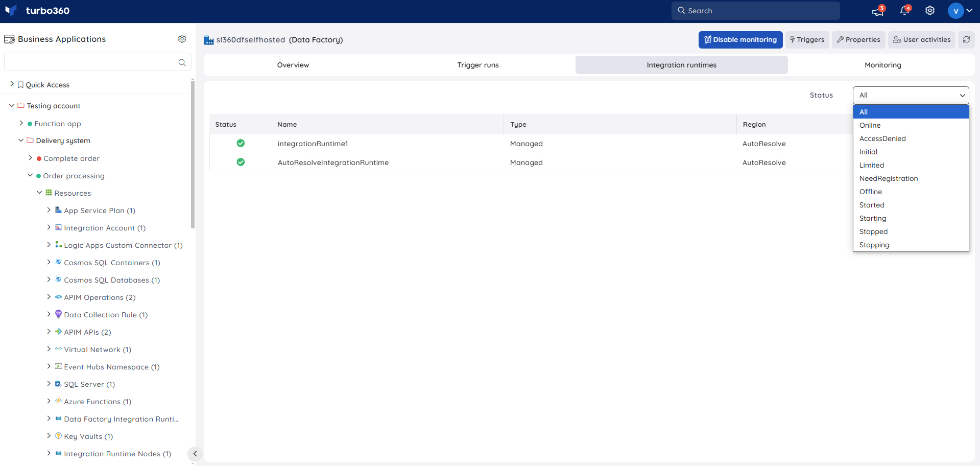Expand the Quick Access node
Screen dimensions: 980x466
[12, 84]
